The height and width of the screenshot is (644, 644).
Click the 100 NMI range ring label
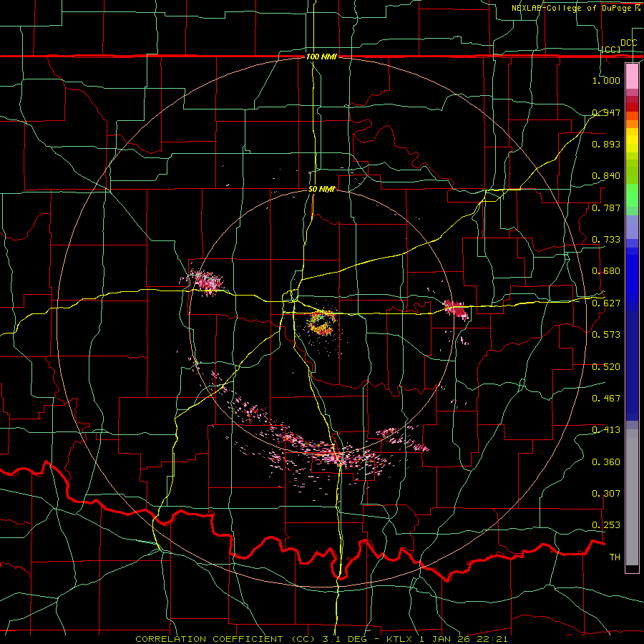click(321, 57)
